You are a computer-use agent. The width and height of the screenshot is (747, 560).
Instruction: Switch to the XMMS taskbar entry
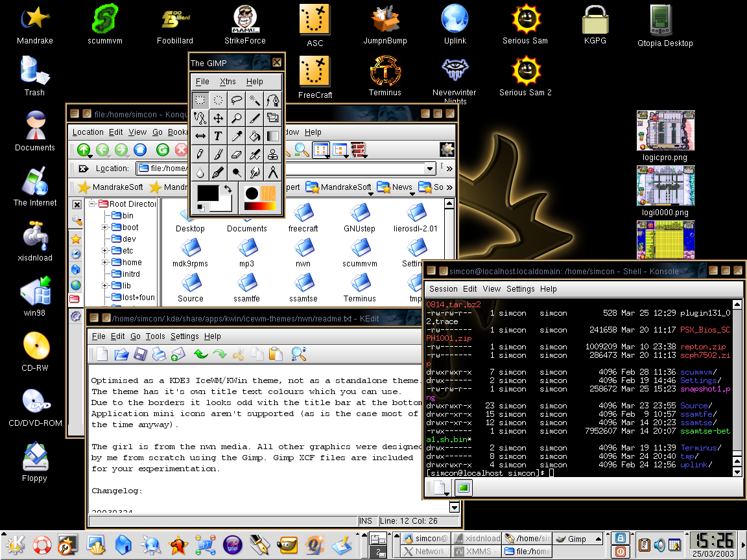(477, 552)
